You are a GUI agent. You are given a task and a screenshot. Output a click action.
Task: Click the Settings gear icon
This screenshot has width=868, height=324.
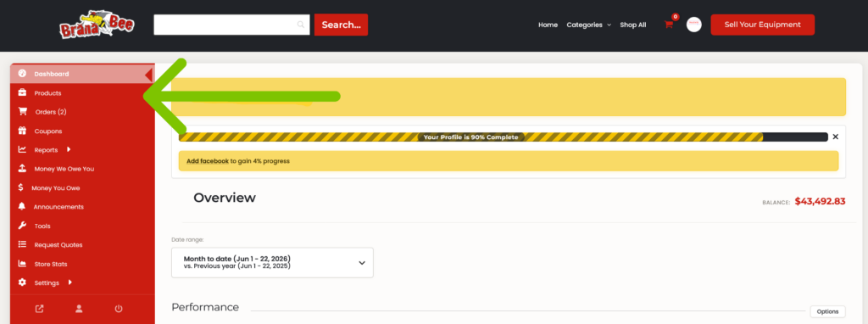(22, 282)
